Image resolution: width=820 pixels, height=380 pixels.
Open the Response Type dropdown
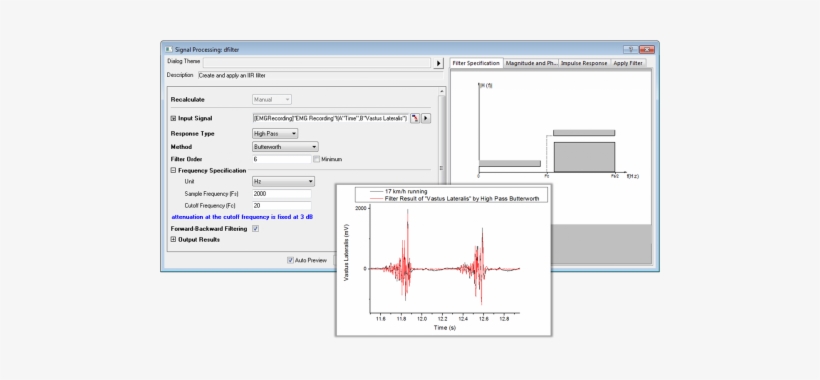[x=275, y=134]
